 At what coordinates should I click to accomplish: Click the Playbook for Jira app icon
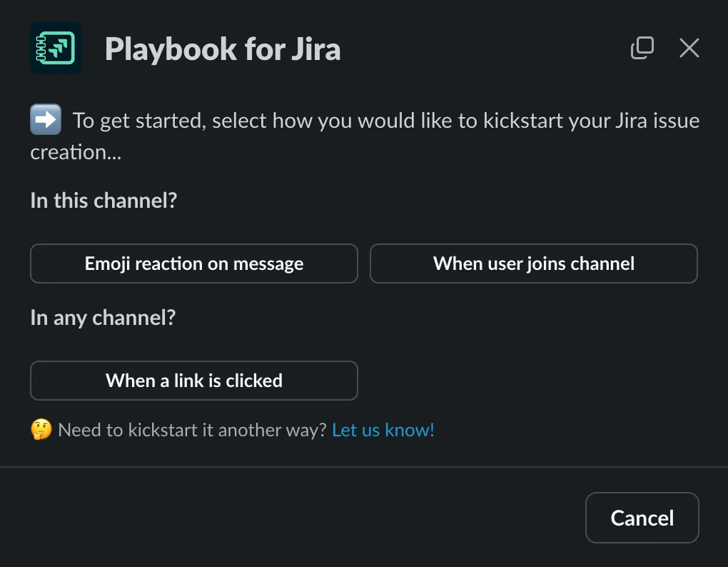click(56, 48)
